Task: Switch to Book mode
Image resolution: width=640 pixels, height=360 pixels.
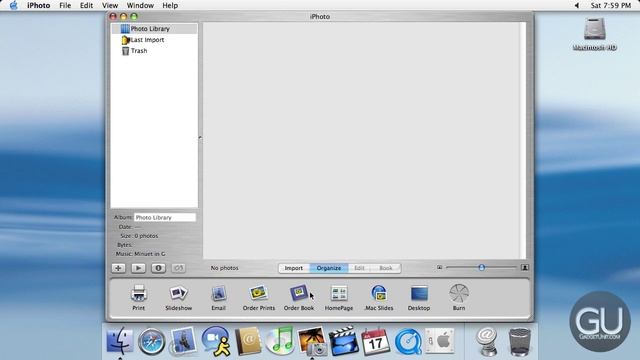Action: click(386, 268)
